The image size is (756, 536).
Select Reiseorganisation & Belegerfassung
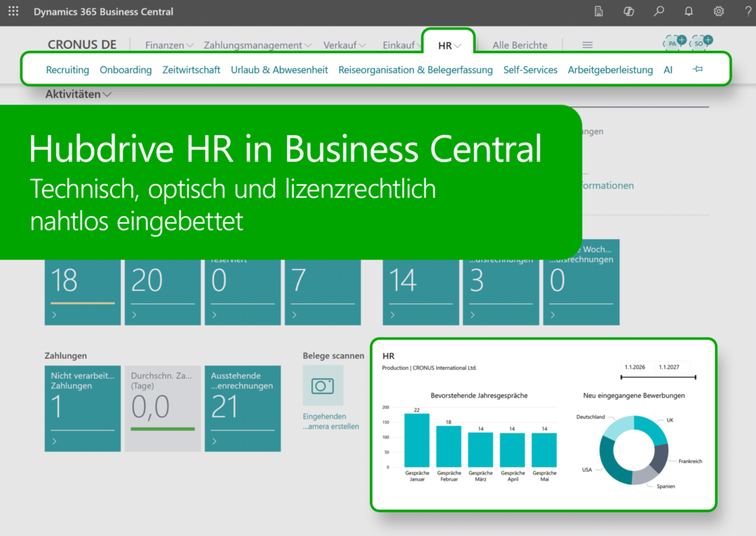[x=416, y=70]
